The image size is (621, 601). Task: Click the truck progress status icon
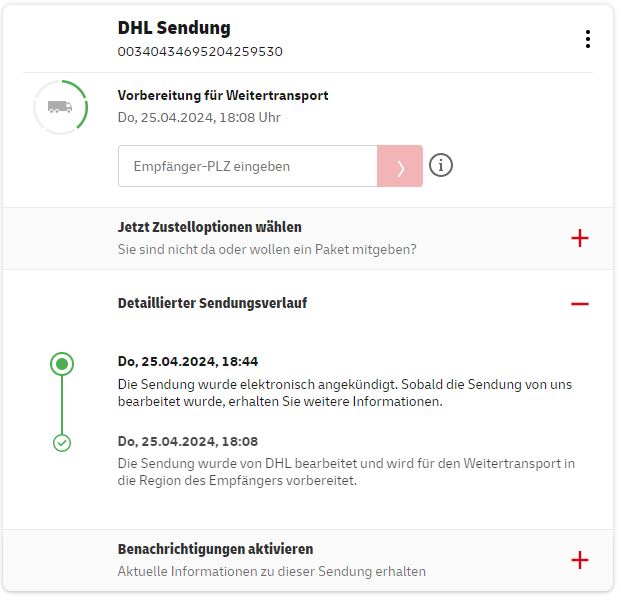[61, 107]
